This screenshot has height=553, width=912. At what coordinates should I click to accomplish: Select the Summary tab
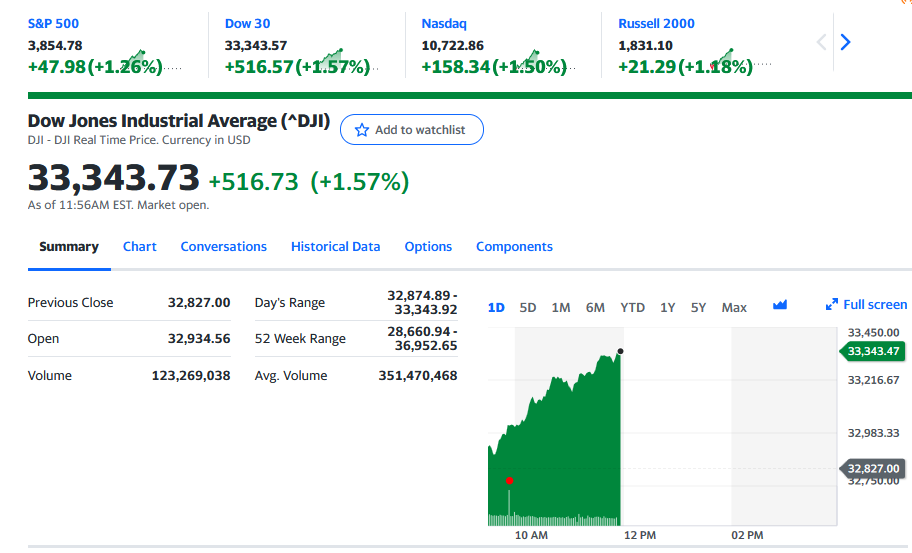click(x=69, y=247)
